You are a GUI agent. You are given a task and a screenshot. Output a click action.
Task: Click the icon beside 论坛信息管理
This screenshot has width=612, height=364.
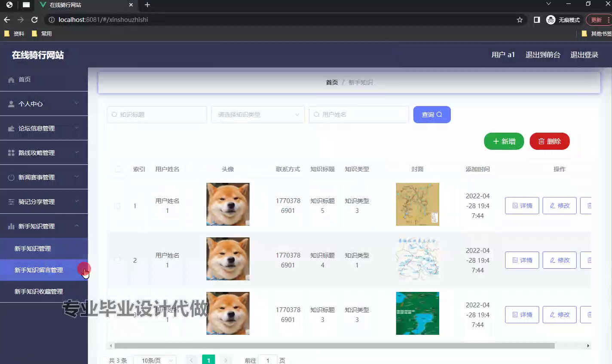tap(11, 128)
